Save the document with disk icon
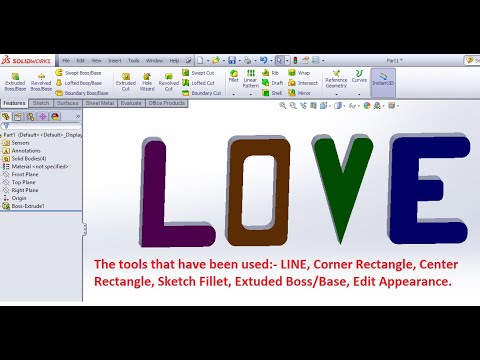This screenshot has width=480, height=360. coord(232,60)
